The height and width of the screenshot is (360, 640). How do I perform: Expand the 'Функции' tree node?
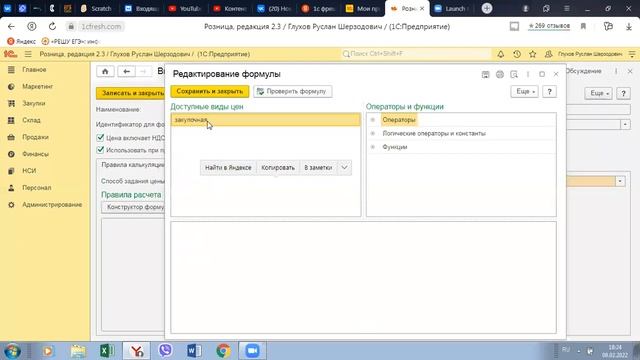(372, 147)
